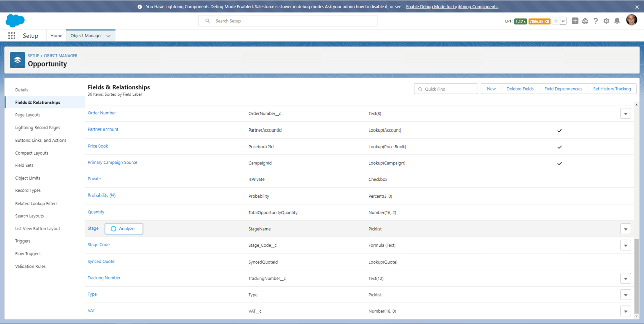Viewport: 644px width, 324px height.
Task: Click the EPT 1.17 s badge
Action: [x=520, y=21]
